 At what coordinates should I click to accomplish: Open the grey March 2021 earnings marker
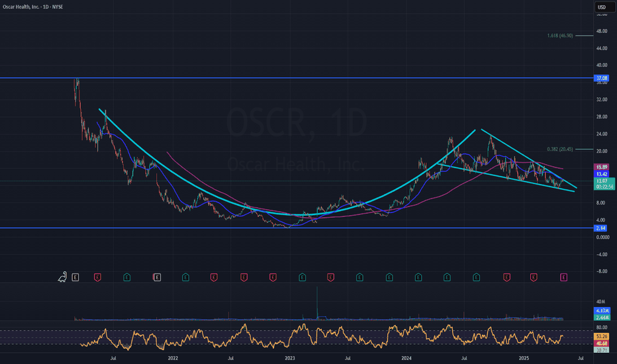click(75, 277)
